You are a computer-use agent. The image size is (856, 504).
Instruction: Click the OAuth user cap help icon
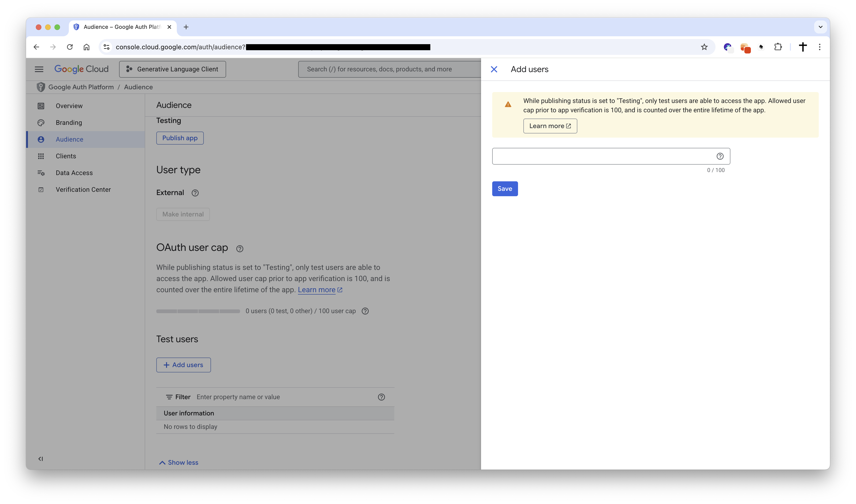pos(240,249)
